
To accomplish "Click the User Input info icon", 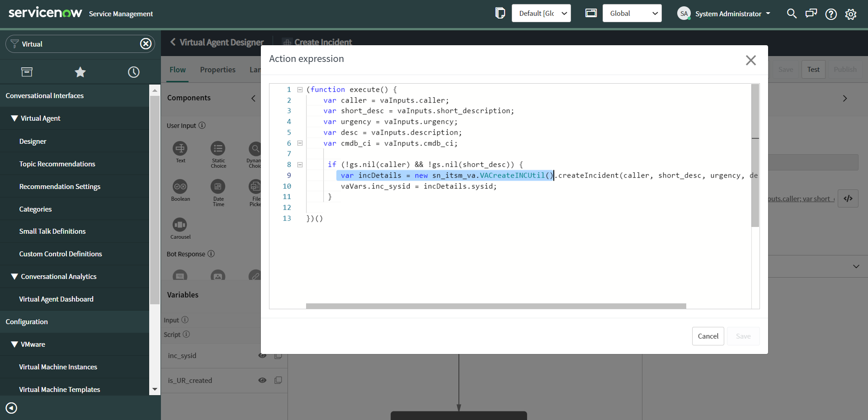I will coord(202,125).
